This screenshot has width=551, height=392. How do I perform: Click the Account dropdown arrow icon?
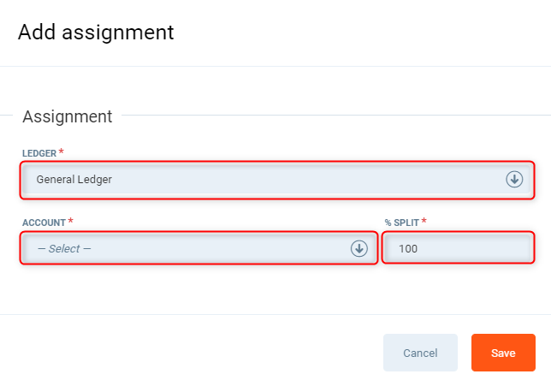tap(358, 249)
